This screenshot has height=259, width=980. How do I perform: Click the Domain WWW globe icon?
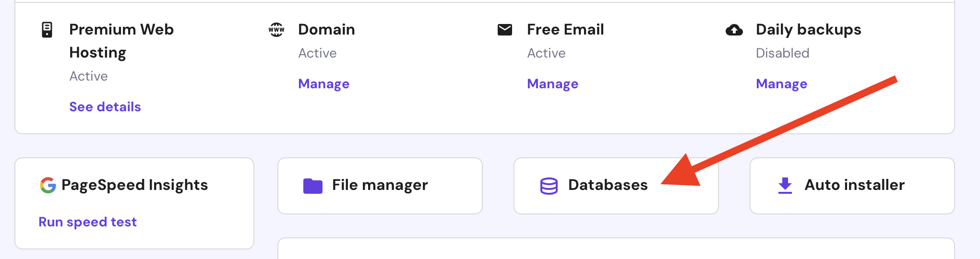[276, 30]
